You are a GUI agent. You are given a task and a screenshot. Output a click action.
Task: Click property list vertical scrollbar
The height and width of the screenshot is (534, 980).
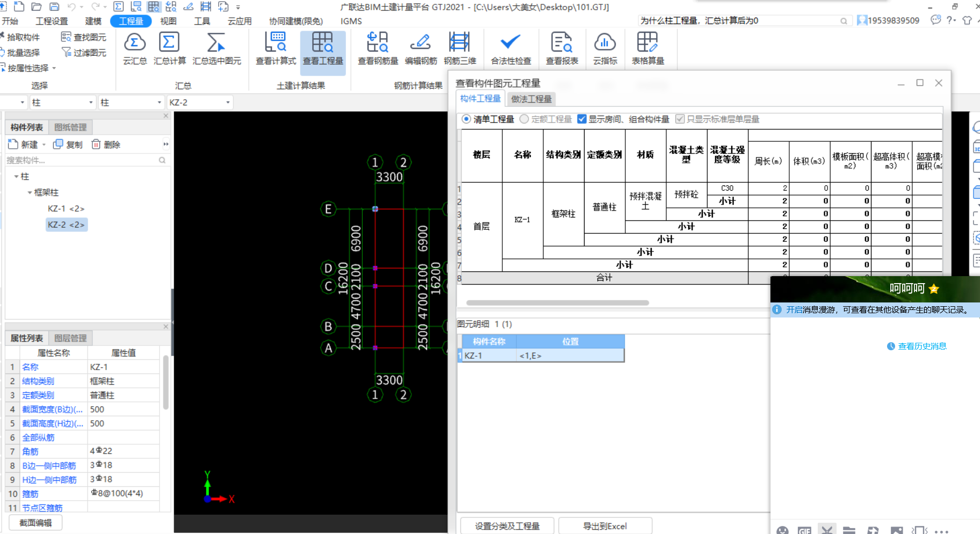click(165, 383)
